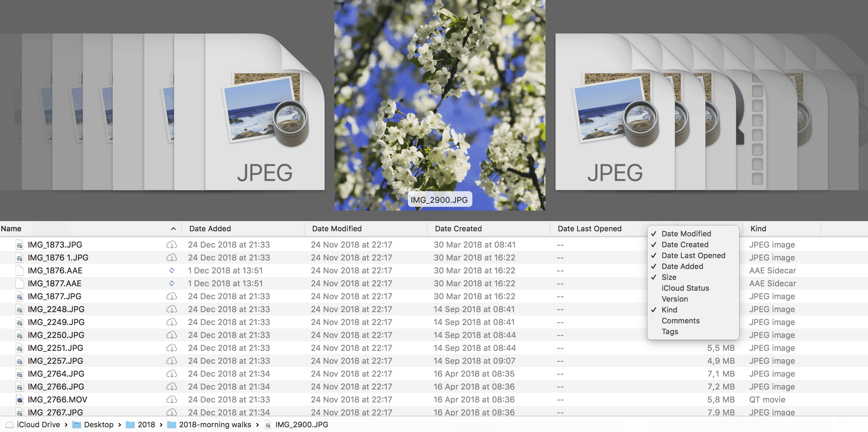
Task: Click the IMG_2766.MOV QuickTime file icon
Action: pyautogui.click(x=20, y=400)
